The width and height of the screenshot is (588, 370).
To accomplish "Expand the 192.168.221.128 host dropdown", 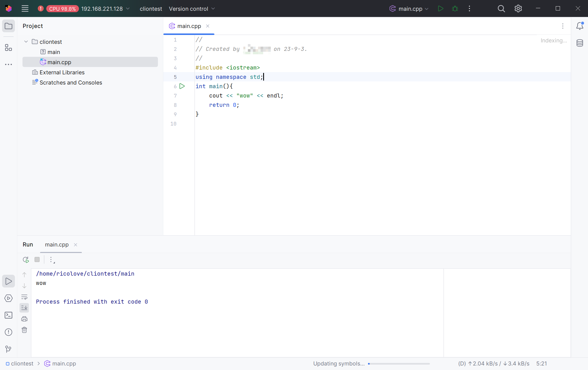I will (105, 9).
